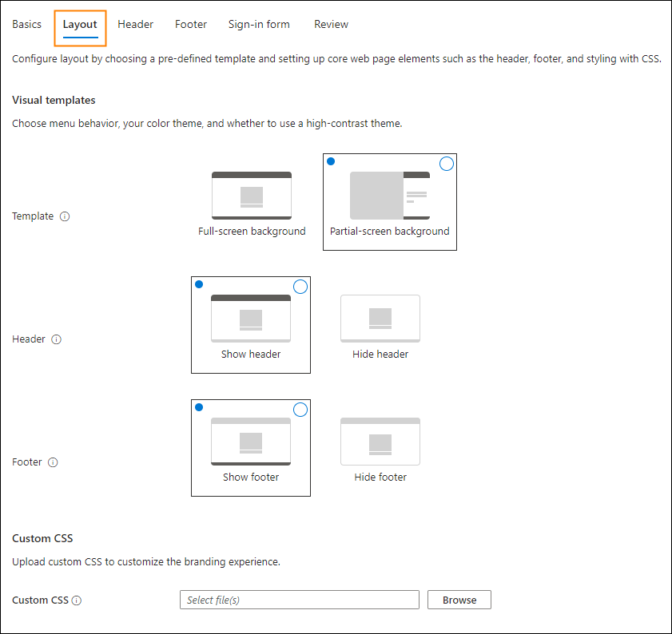Toggle the radio circle on Partial-screen background
The height and width of the screenshot is (634, 672).
coord(447,164)
